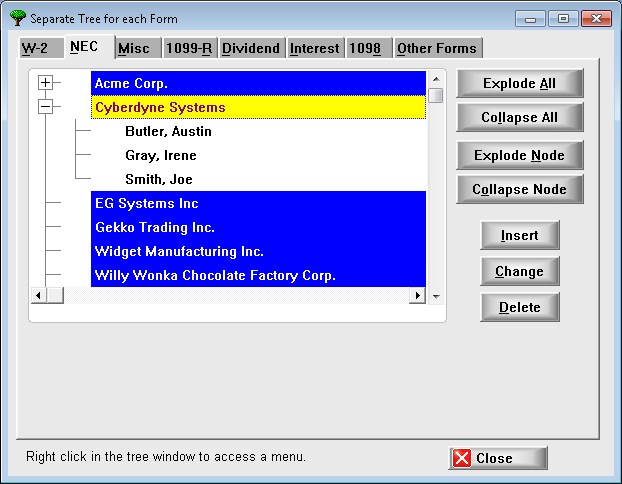Minimize the Separate Tree window
The width and height of the screenshot is (622, 484).
tap(530, 19)
